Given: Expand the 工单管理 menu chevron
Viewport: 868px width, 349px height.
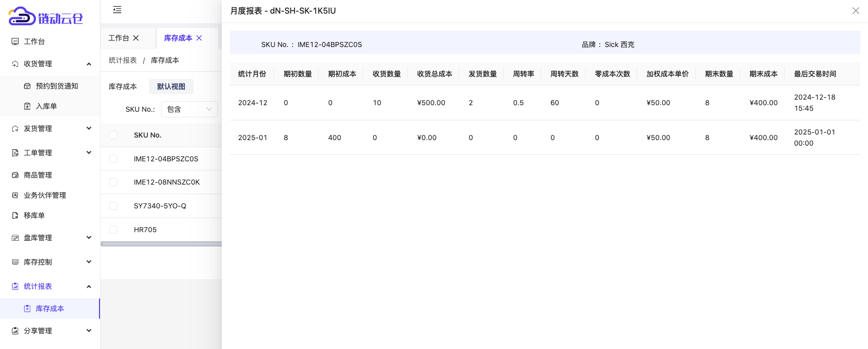Looking at the screenshot, I should [89, 153].
